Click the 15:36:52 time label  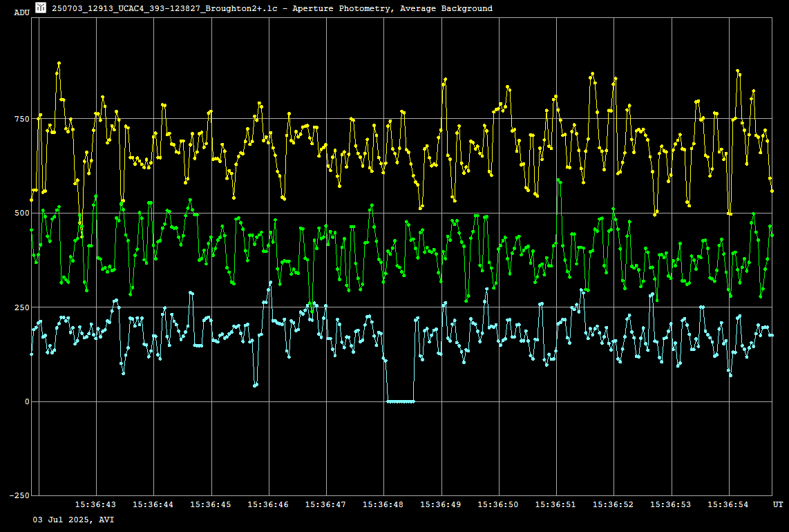coord(614,505)
